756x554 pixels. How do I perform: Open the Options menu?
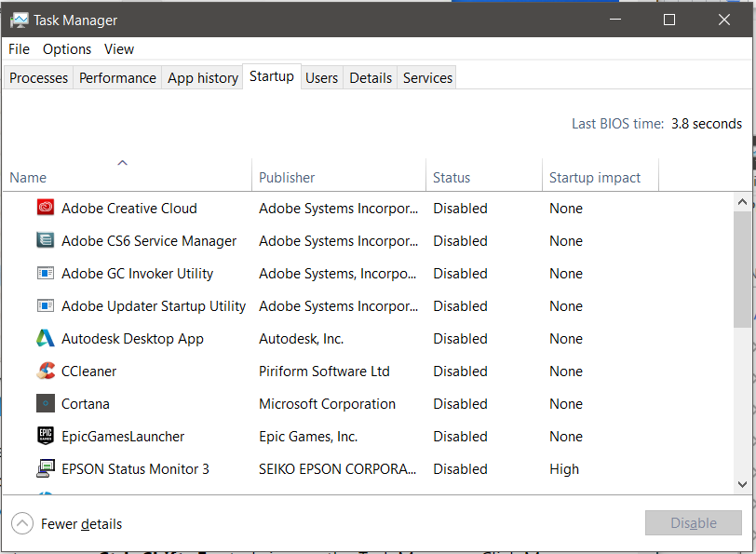[x=67, y=49]
